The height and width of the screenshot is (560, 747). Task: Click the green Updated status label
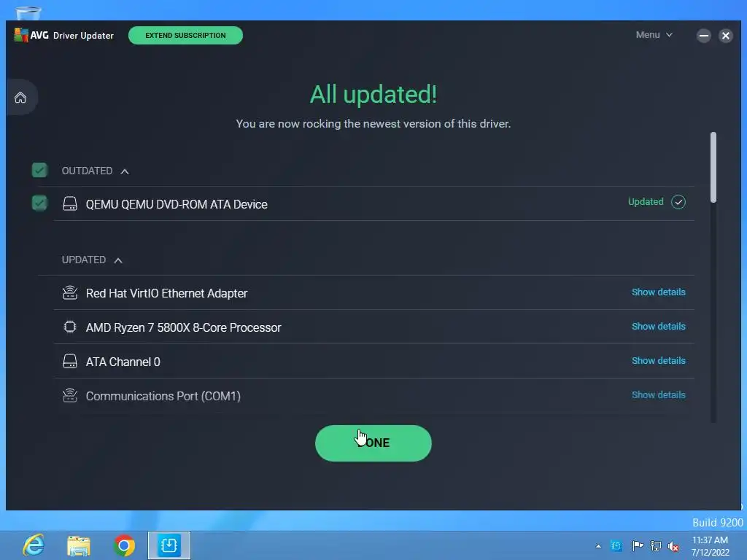646,201
